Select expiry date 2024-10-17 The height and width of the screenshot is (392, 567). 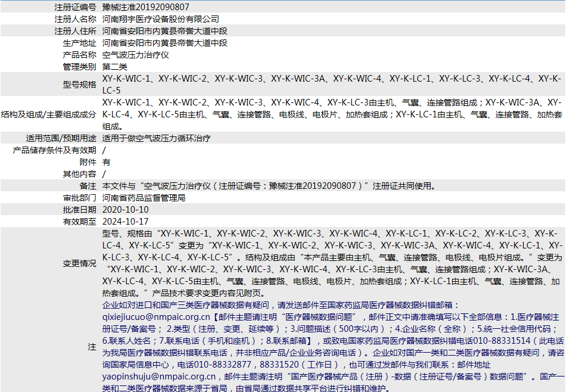126,222
